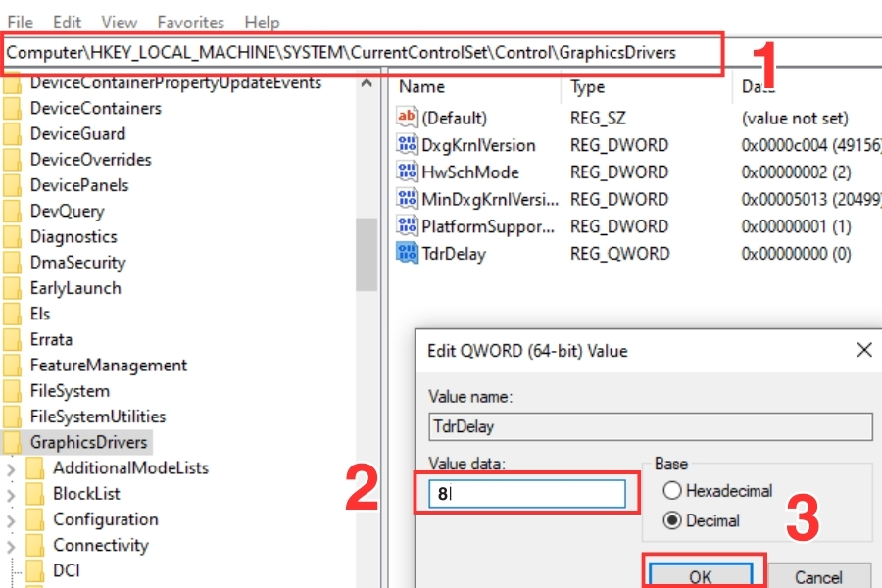
Task: Select the Decimal base radio button
Action: 672,520
